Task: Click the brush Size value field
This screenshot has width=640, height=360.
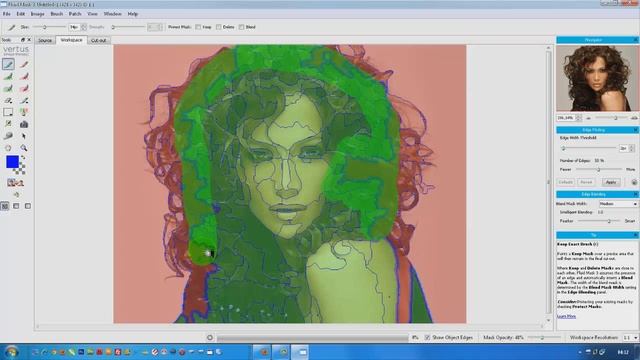Action: [x=74, y=27]
